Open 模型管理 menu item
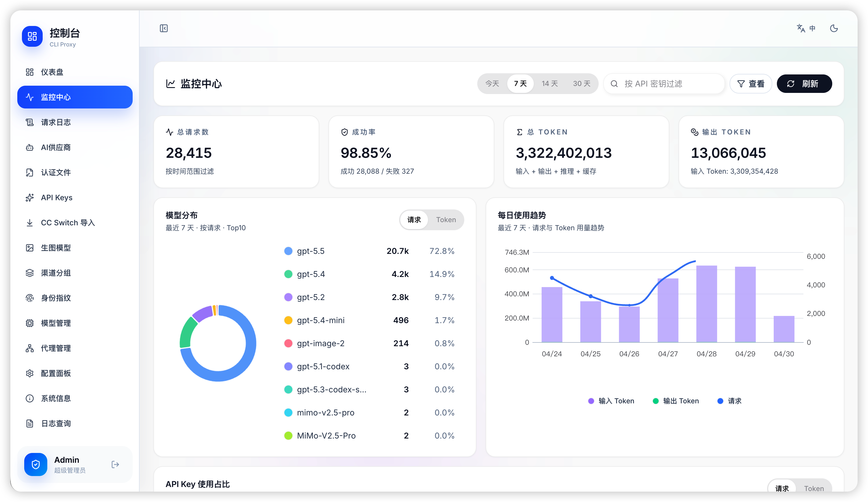The width and height of the screenshot is (868, 502). point(75,323)
